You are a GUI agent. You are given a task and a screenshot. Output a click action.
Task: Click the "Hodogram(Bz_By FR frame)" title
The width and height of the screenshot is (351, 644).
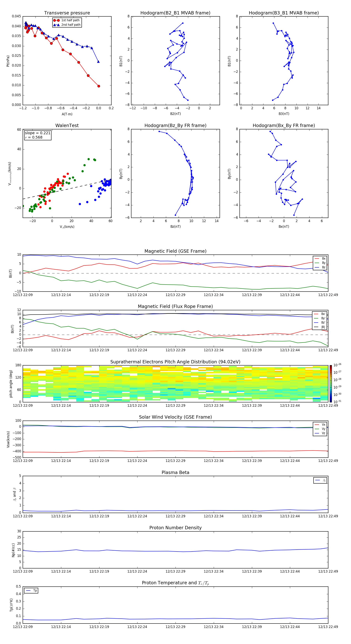click(x=175, y=125)
